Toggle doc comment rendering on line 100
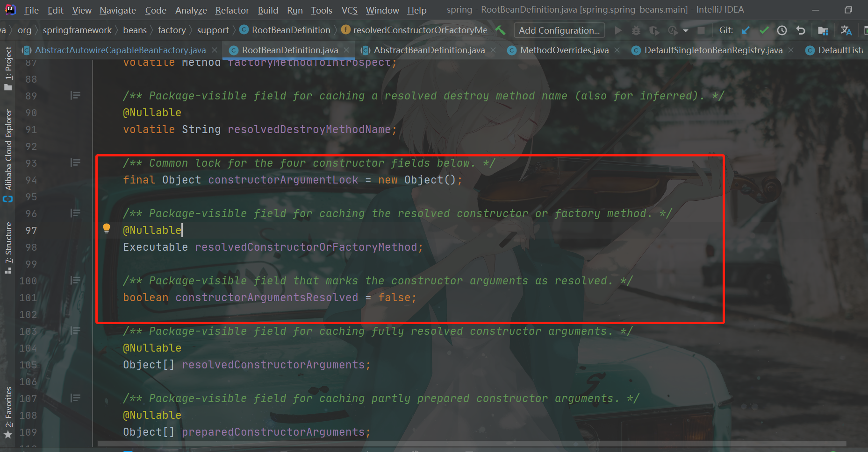 tap(75, 280)
